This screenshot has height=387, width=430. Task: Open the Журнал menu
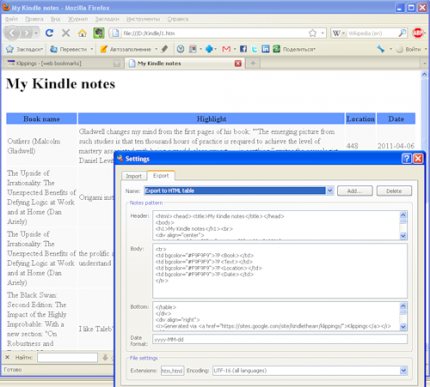[78, 19]
